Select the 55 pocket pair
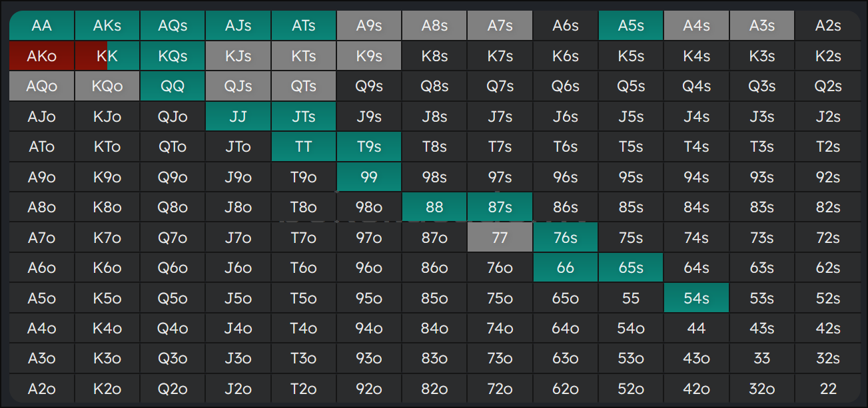The width and height of the screenshot is (868, 408). tap(631, 298)
